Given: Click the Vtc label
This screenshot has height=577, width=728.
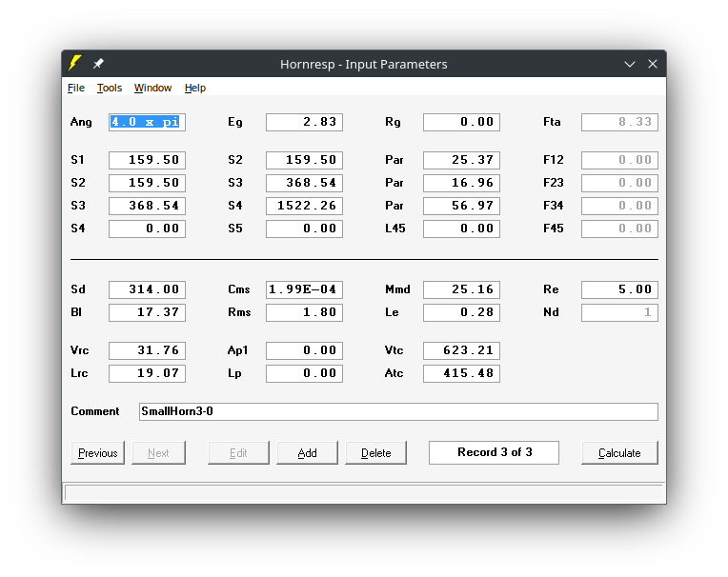Looking at the screenshot, I should pyautogui.click(x=394, y=350).
